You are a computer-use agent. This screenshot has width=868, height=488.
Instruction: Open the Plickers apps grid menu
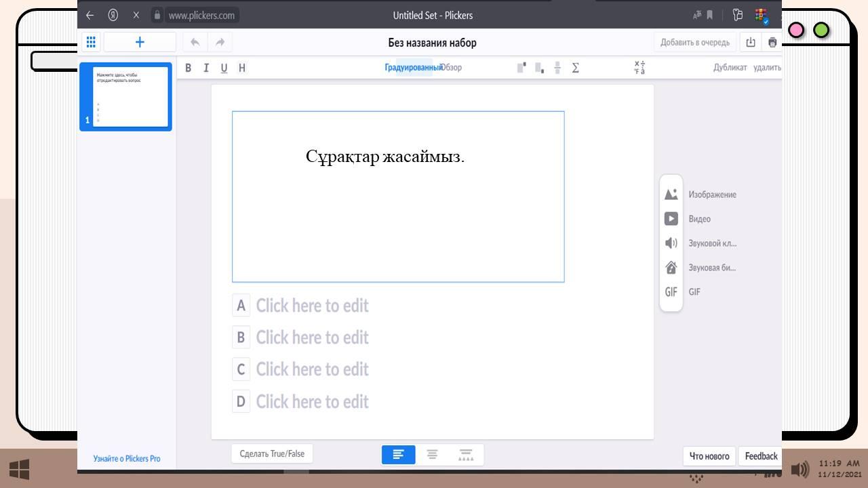90,42
